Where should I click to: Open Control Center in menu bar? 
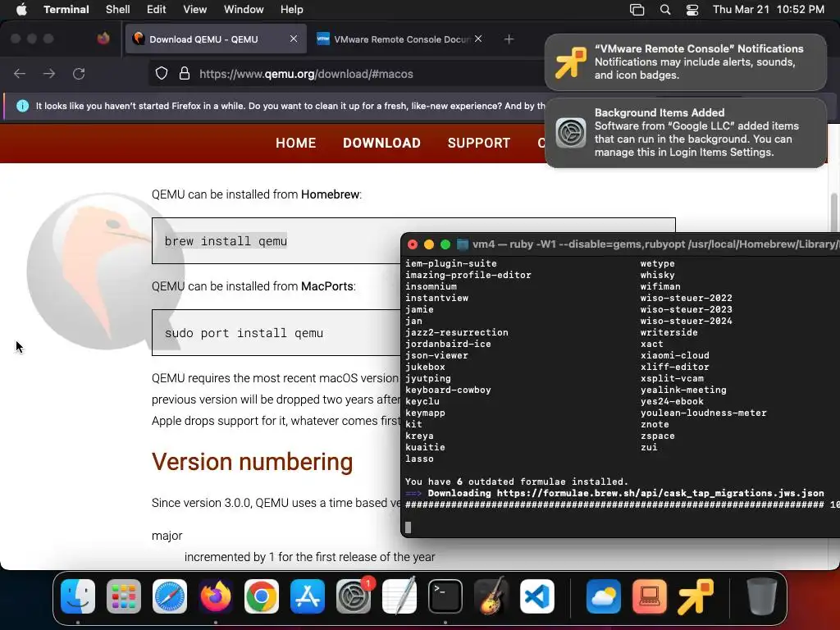tap(692, 10)
